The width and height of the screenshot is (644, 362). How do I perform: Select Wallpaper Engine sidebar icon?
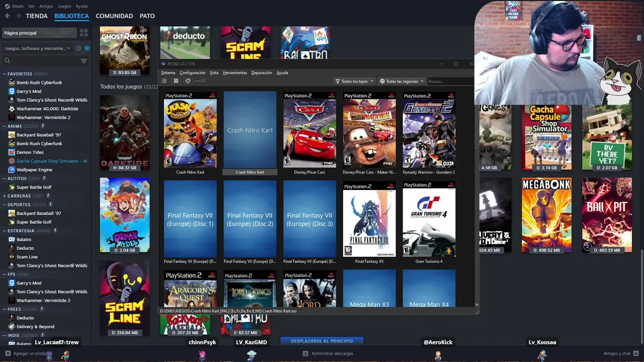tap(12, 169)
